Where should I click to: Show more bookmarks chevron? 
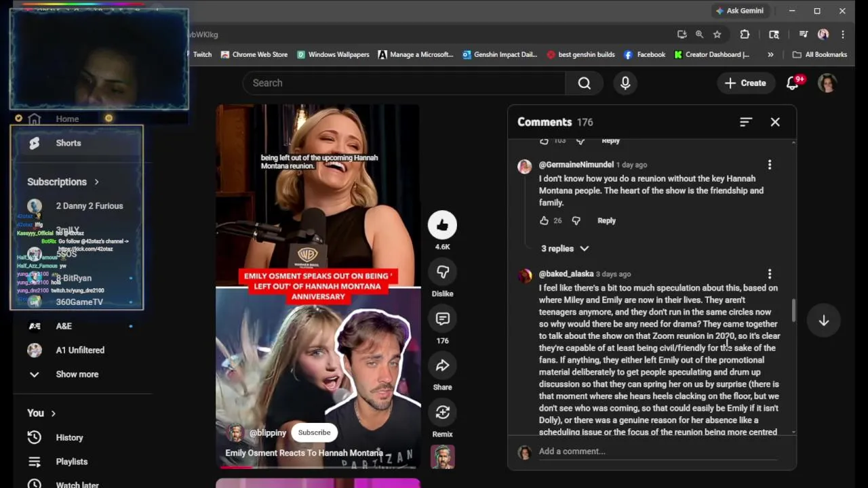coord(770,54)
